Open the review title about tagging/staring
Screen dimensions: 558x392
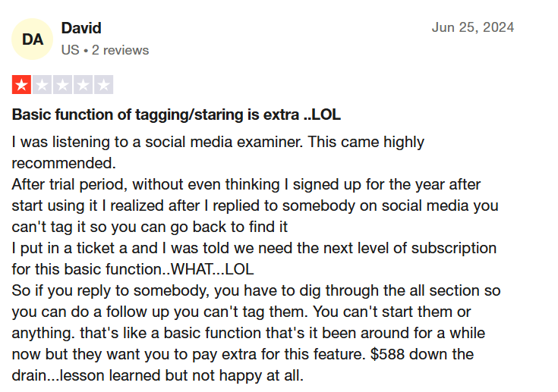[x=176, y=116]
